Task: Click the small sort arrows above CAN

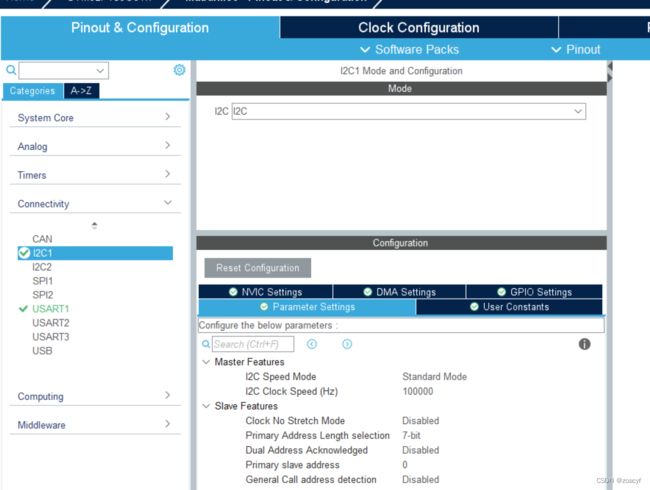Action: point(95,226)
